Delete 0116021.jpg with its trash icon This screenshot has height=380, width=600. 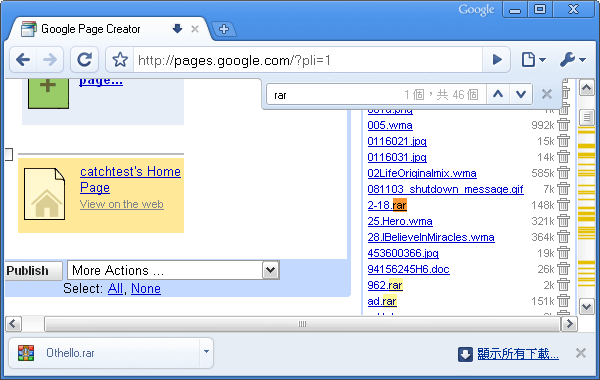563,141
